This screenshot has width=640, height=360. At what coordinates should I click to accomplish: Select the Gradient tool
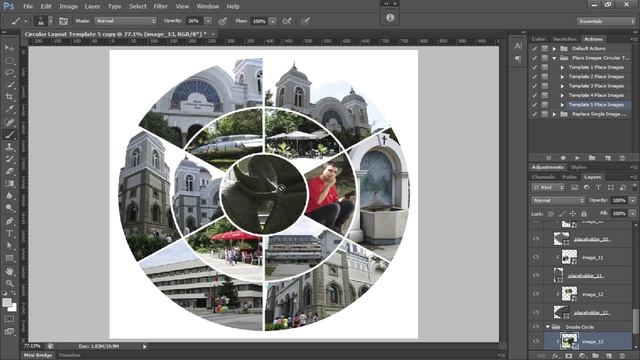tap(9, 184)
